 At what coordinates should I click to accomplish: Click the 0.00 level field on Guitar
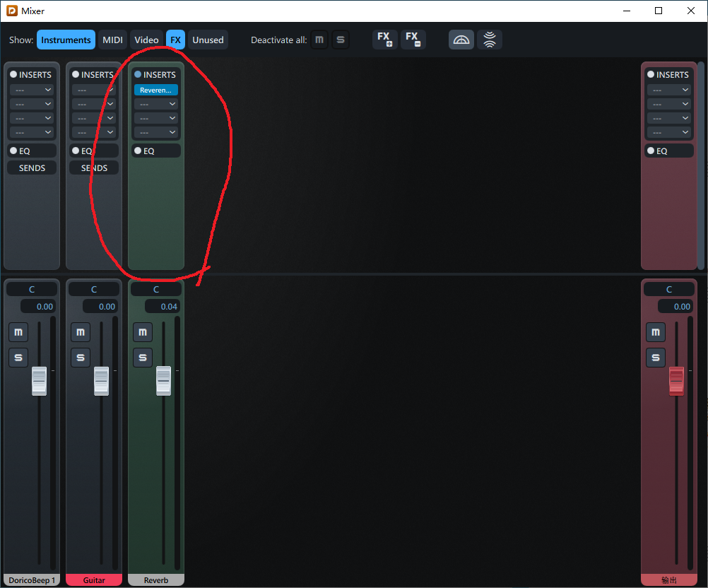(x=101, y=307)
